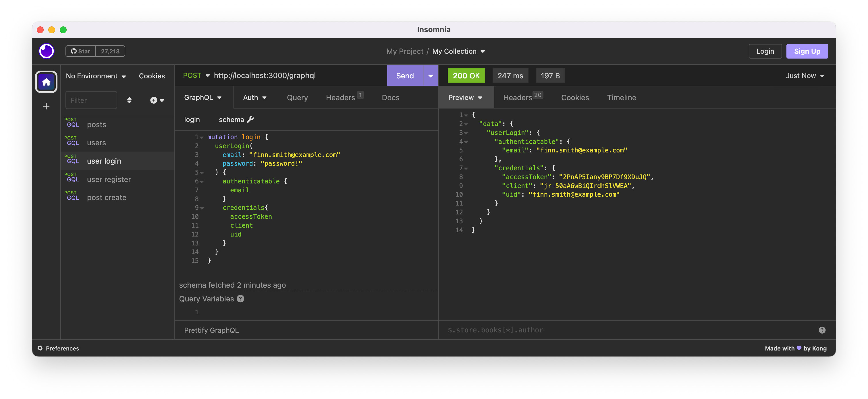Click the heart icon by Kong

click(799, 348)
